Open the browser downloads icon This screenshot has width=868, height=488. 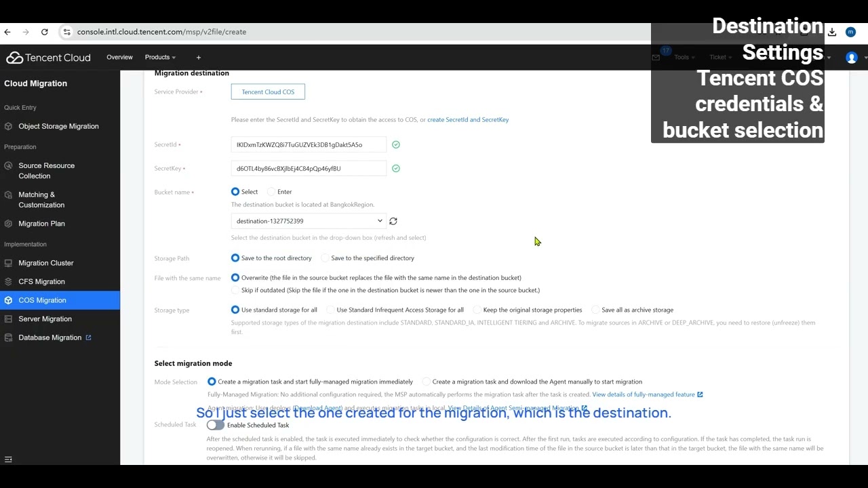832,32
